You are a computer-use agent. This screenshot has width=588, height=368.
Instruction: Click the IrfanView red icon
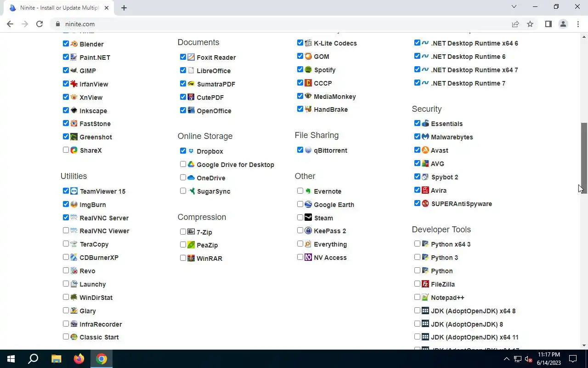click(74, 84)
